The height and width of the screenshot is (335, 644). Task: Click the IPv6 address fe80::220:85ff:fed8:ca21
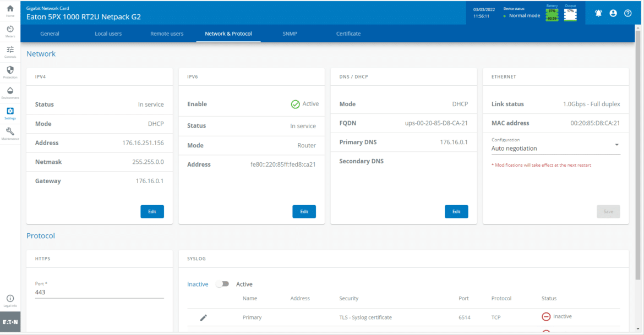[x=283, y=164]
